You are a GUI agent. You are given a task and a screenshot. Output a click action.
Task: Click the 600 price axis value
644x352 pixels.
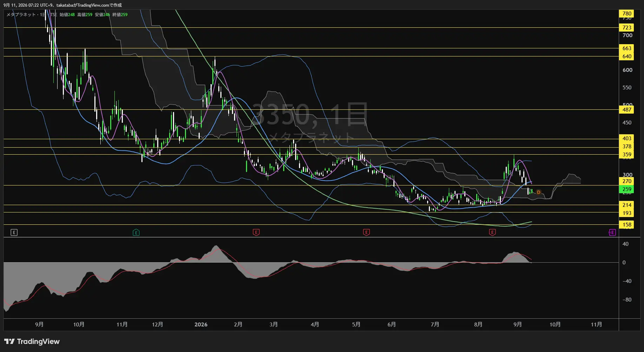[628, 70]
